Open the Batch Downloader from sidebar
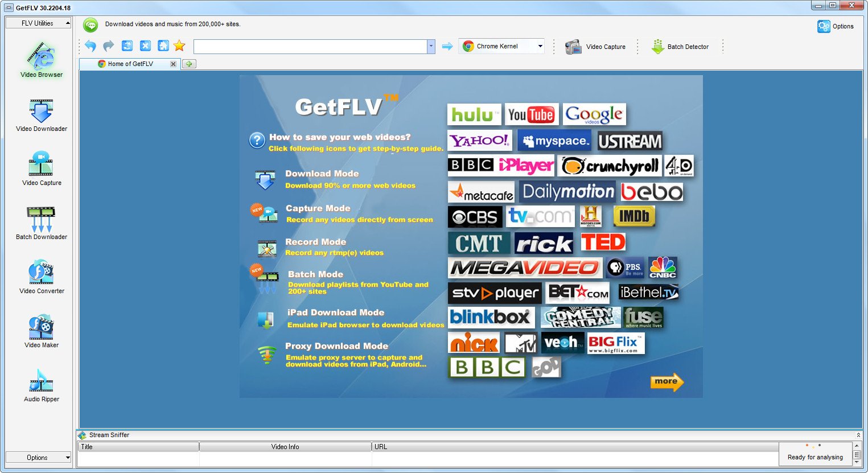The image size is (868, 473). pyautogui.click(x=41, y=223)
